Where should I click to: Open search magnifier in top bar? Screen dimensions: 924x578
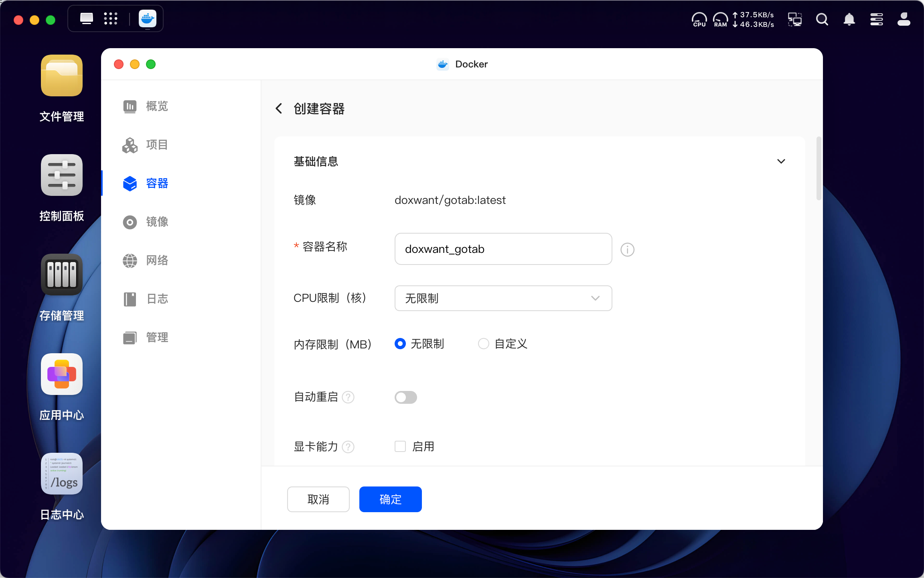point(822,19)
